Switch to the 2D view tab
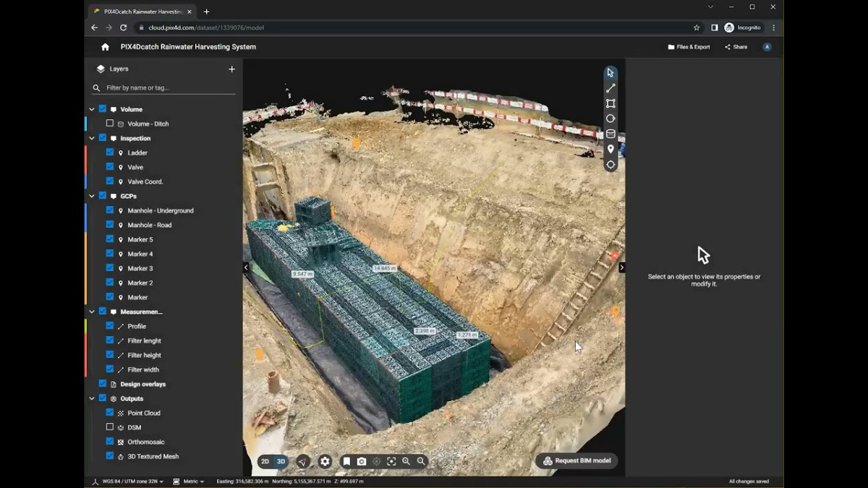Viewport: 868px width, 488px height. [x=265, y=461]
